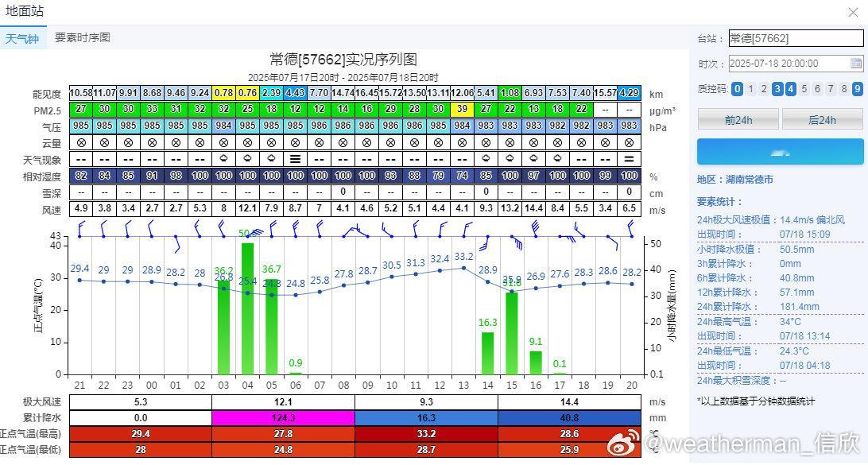The image size is (868, 465).
Task: Toggle quality code 4
Action: click(790, 88)
